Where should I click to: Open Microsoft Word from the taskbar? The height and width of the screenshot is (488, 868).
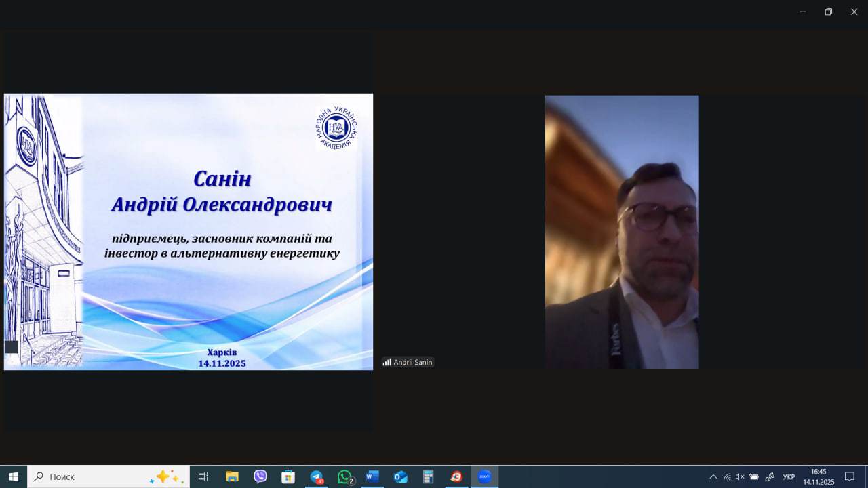(x=372, y=476)
